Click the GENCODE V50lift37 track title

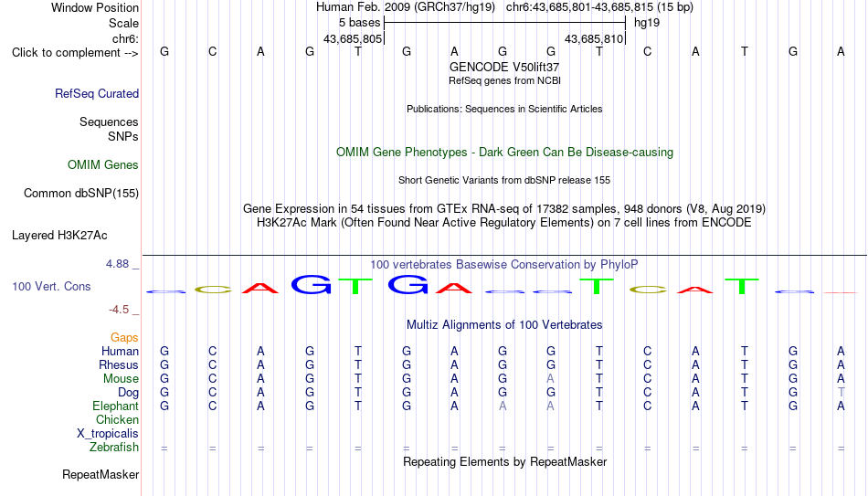[x=504, y=67]
